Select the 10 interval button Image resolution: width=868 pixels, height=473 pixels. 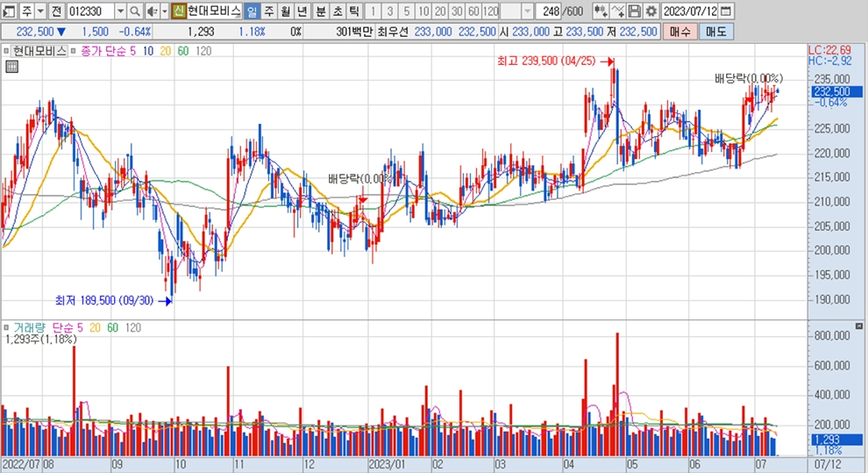click(x=423, y=11)
